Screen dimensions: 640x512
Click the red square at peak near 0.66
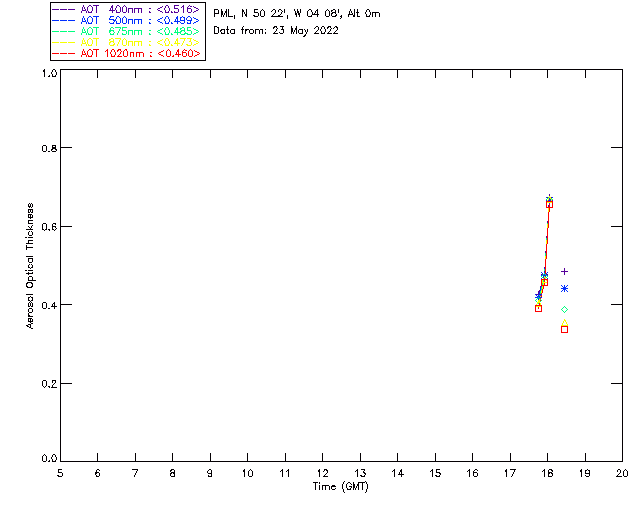pos(549,204)
